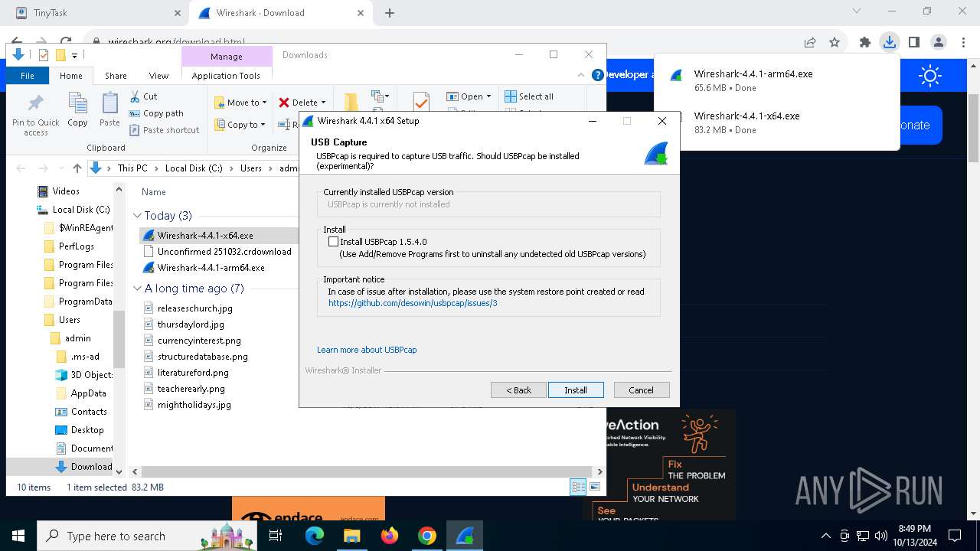Click the Name column header

pos(154,192)
